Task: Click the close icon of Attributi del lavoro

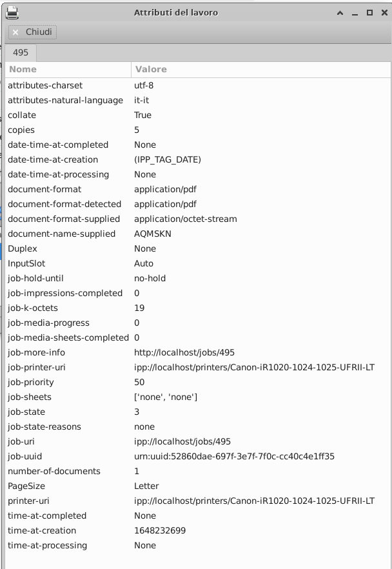Action: click(x=384, y=12)
